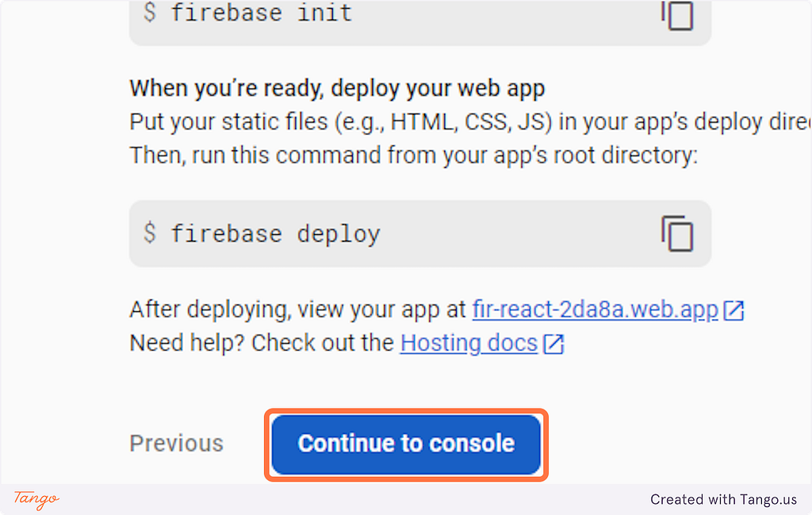Open the Hosting docs link

click(469, 344)
